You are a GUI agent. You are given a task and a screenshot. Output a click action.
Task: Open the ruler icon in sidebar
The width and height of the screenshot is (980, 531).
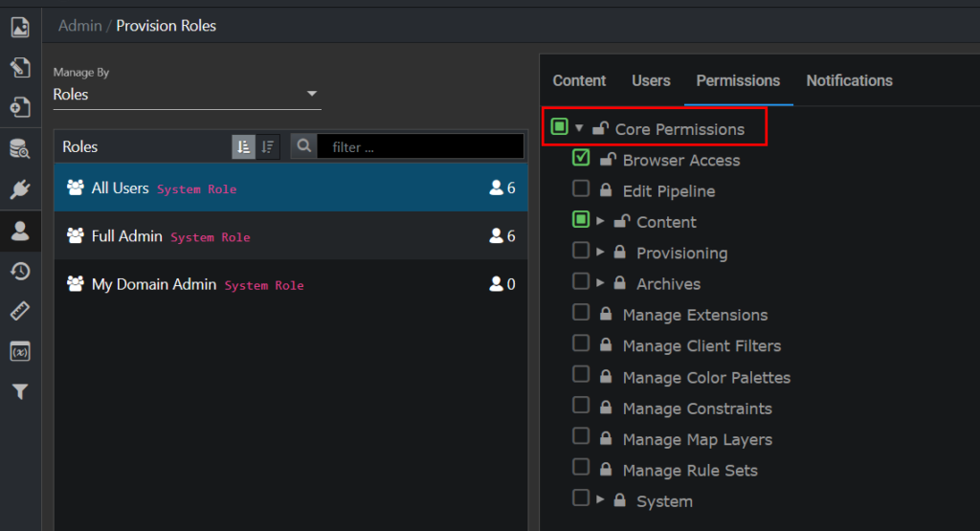[x=20, y=311]
